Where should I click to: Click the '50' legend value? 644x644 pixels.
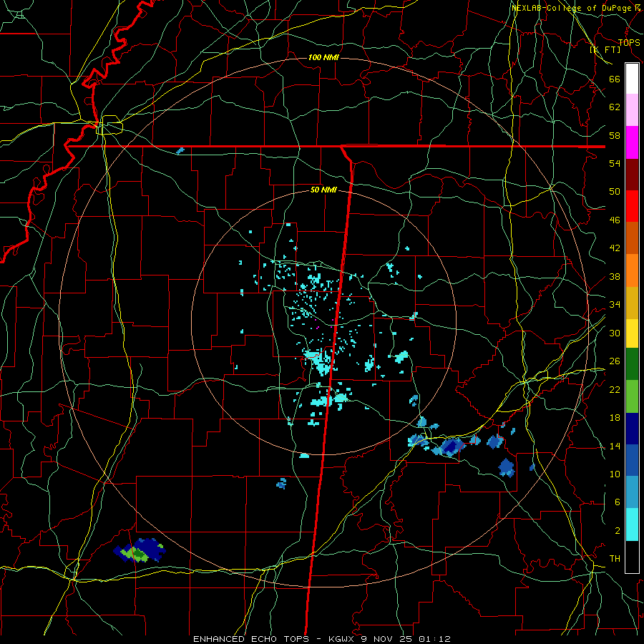pos(615,192)
